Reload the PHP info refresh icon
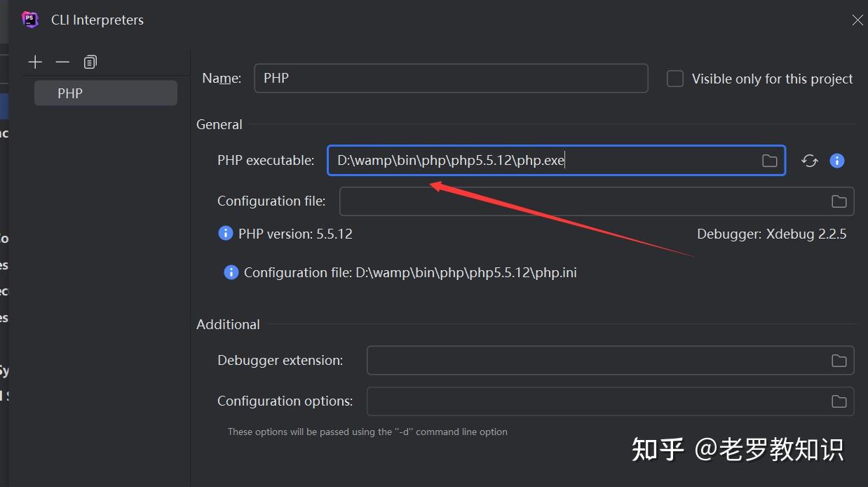 (810, 161)
